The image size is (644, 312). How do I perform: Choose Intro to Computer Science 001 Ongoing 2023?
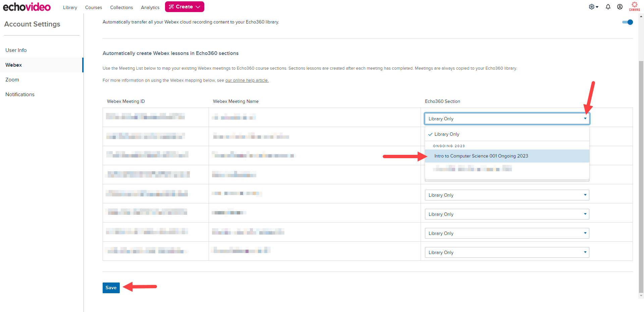481,156
